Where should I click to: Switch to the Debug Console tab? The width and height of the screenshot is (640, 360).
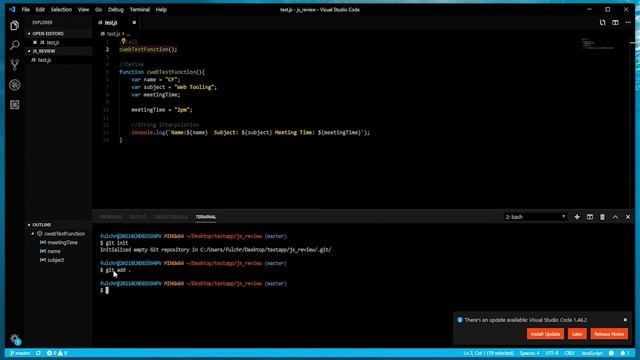(x=171, y=217)
